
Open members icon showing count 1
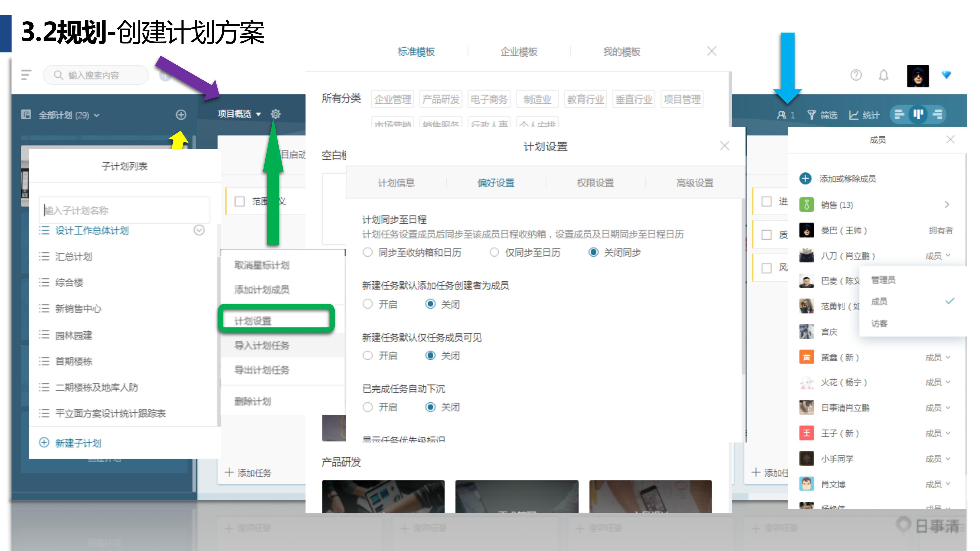pos(786,115)
